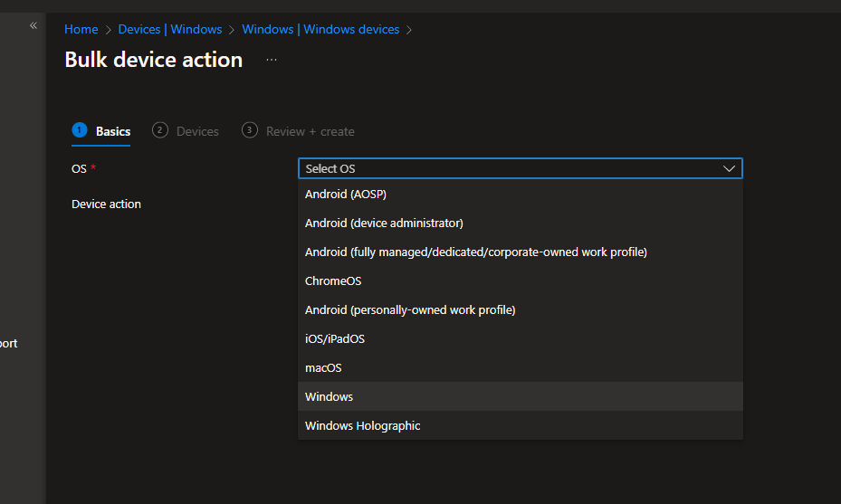Click the step 3 circle icon
The image size is (841, 504).
pyautogui.click(x=250, y=130)
